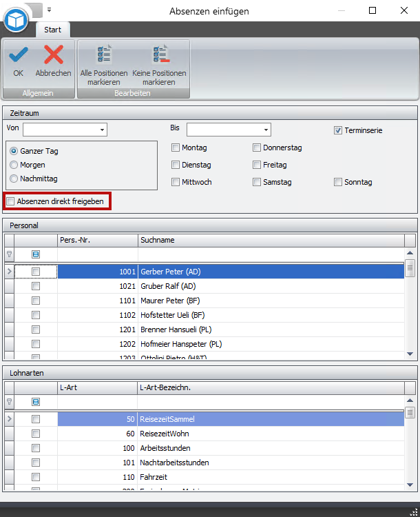Tick the Montag weekday checkbox

point(176,148)
